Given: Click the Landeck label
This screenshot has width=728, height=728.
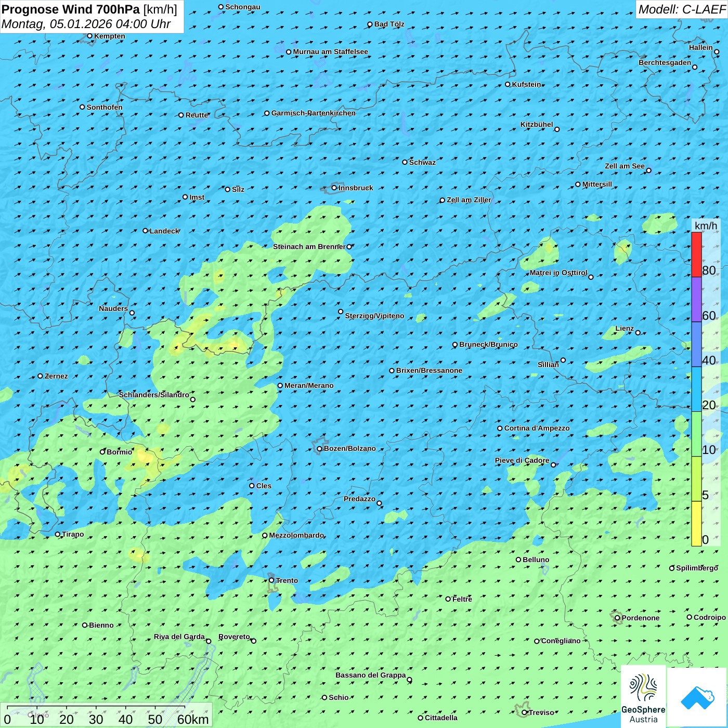Looking at the screenshot, I should (x=164, y=231).
